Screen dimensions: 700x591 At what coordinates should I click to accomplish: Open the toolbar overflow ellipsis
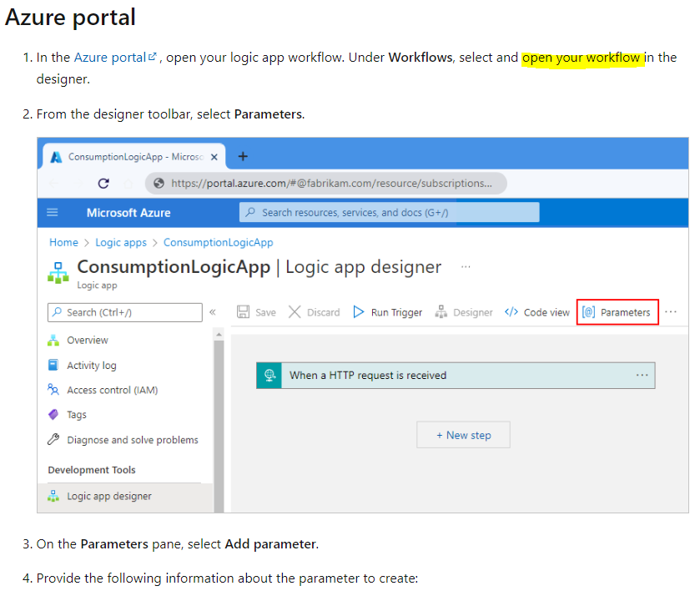671,312
